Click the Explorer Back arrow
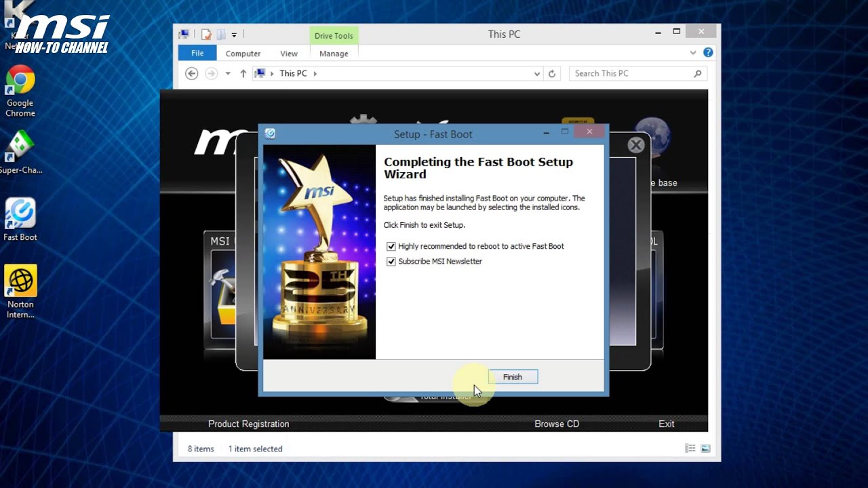868x488 pixels. tap(192, 73)
